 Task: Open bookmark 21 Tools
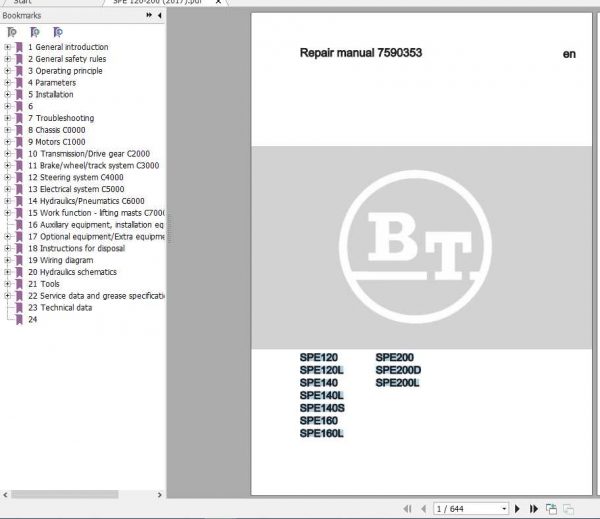click(44, 284)
